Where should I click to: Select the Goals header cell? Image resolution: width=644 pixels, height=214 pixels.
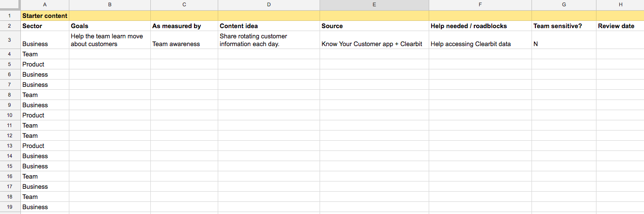click(x=110, y=26)
